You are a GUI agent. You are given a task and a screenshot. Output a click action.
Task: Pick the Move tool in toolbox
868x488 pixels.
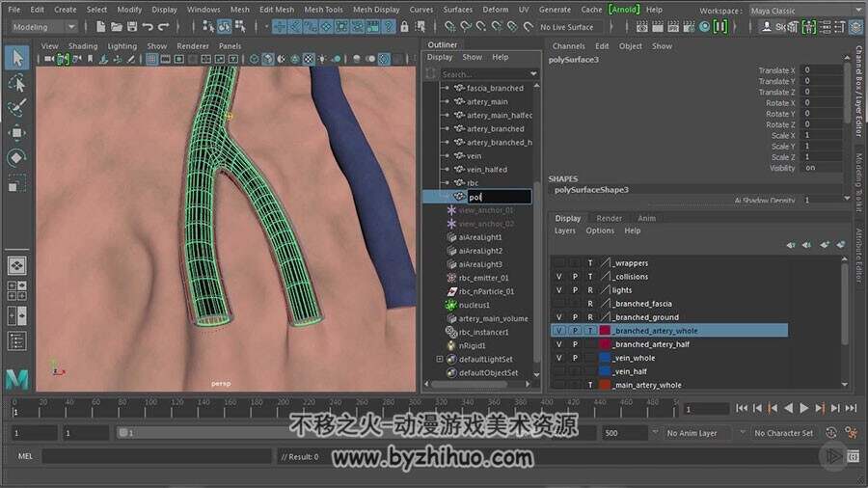point(17,133)
